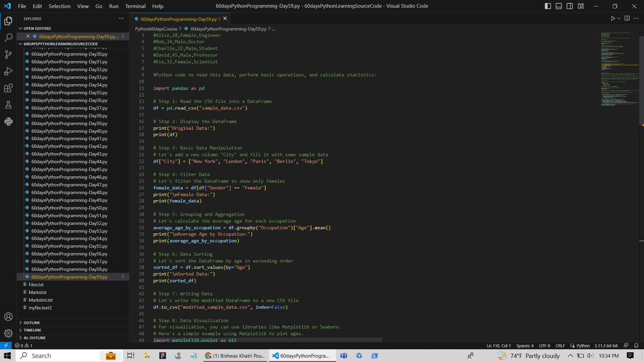Change UTF-8 file encoding

pyautogui.click(x=545, y=345)
